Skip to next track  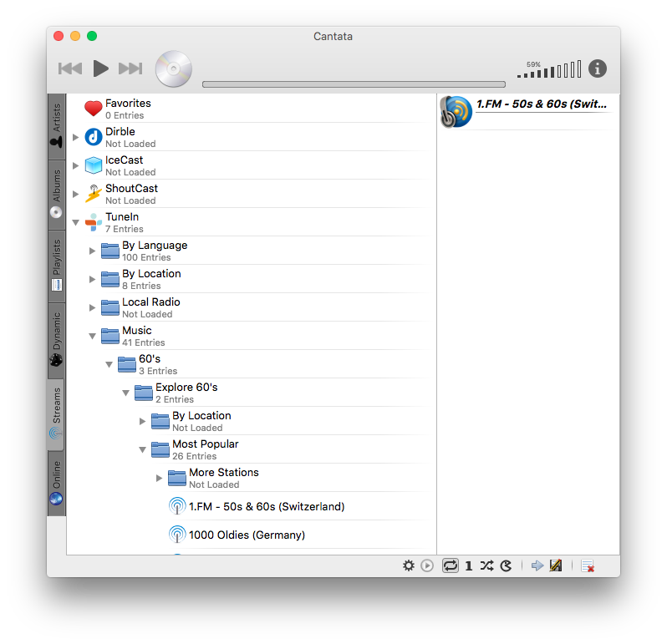[x=130, y=68]
